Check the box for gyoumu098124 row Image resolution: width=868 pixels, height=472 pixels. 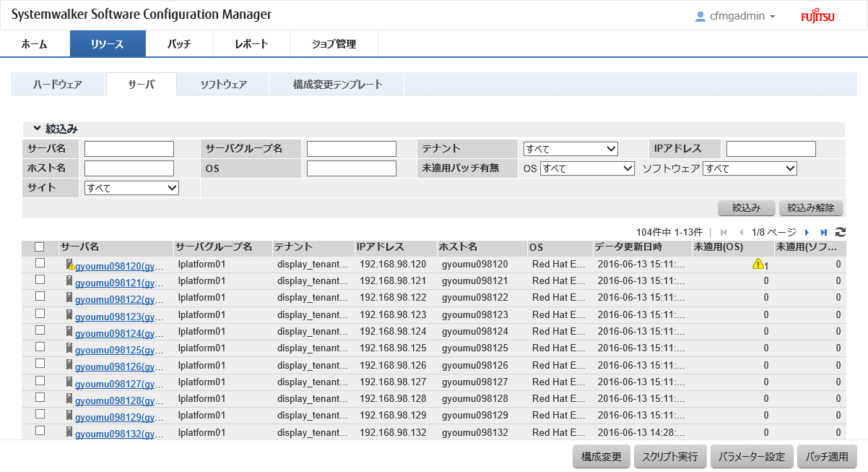[40, 330]
